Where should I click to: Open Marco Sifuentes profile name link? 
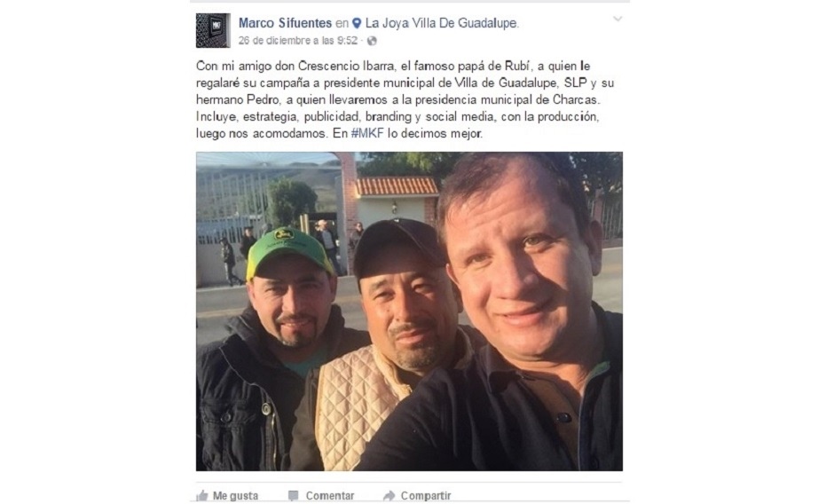click(285, 23)
